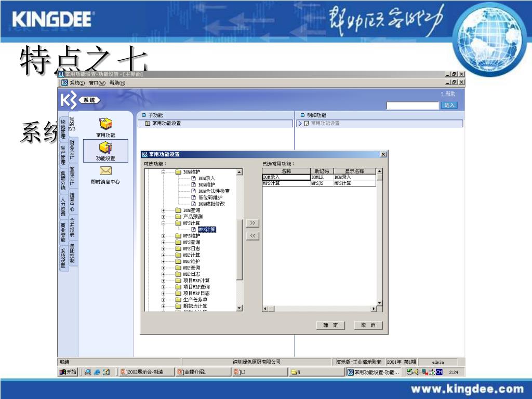532x399 pixels.
Task: Click the MPSJS mnemonic code cell
Action: pyautogui.click(x=322, y=183)
